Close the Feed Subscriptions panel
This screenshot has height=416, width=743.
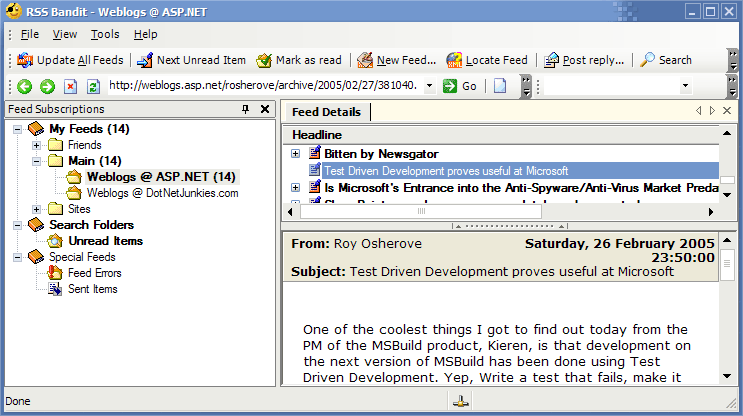tap(265, 109)
